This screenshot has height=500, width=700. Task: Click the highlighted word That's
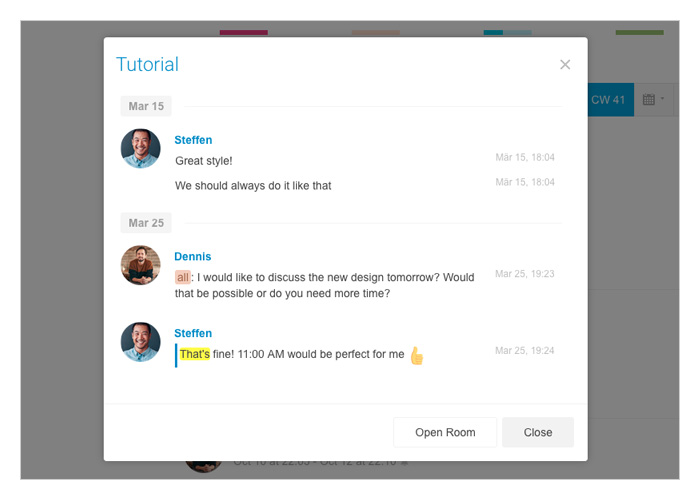[x=195, y=354]
